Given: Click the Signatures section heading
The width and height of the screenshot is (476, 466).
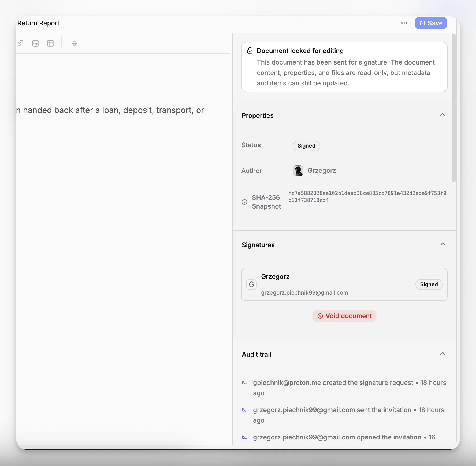Looking at the screenshot, I should [x=258, y=245].
